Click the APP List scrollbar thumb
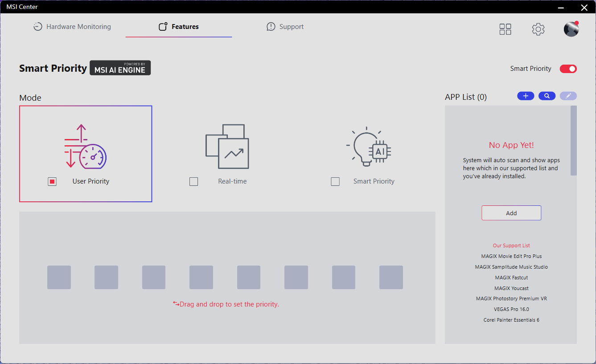This screenshot has height=364, width=596. click(574, 140)
